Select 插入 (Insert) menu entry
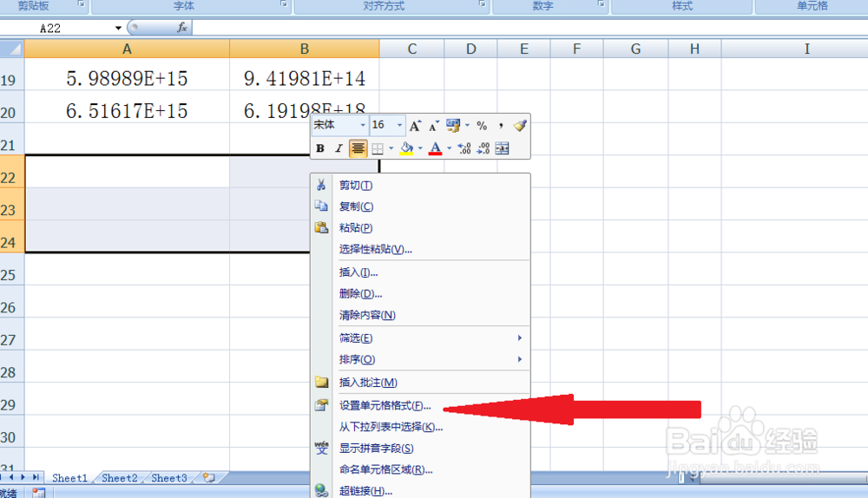The height and width of the screenshot is (498, 868). [420, 272]
